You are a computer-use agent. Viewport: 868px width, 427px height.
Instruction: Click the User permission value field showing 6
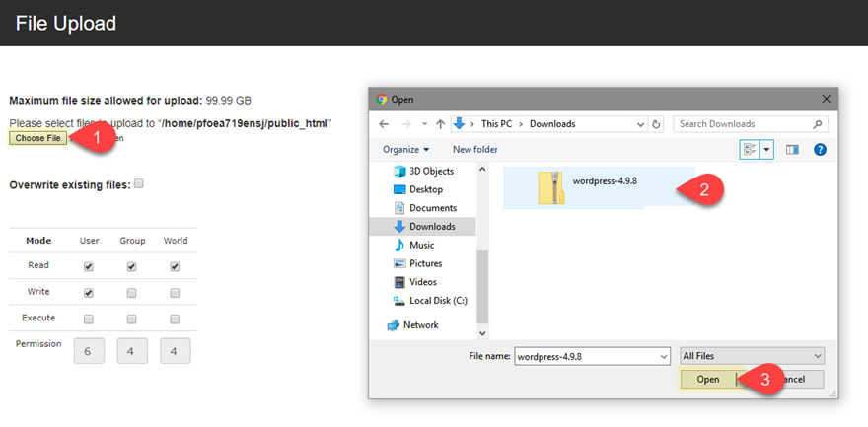(x=89, y=351)
